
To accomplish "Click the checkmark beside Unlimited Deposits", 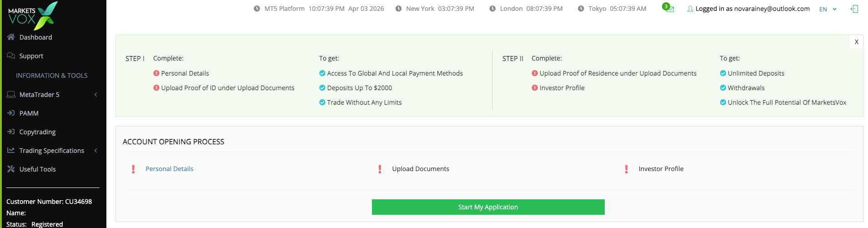I will pos(723,73).
